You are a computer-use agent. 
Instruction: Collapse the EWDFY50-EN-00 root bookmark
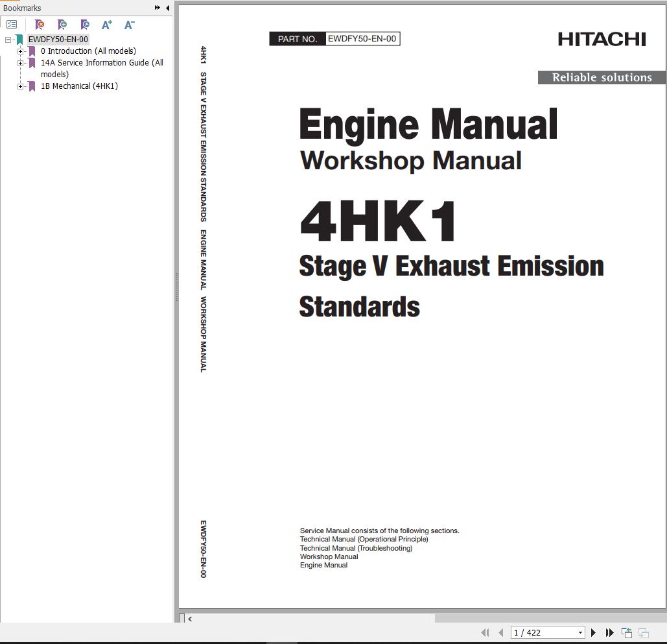tap(8, 40)
